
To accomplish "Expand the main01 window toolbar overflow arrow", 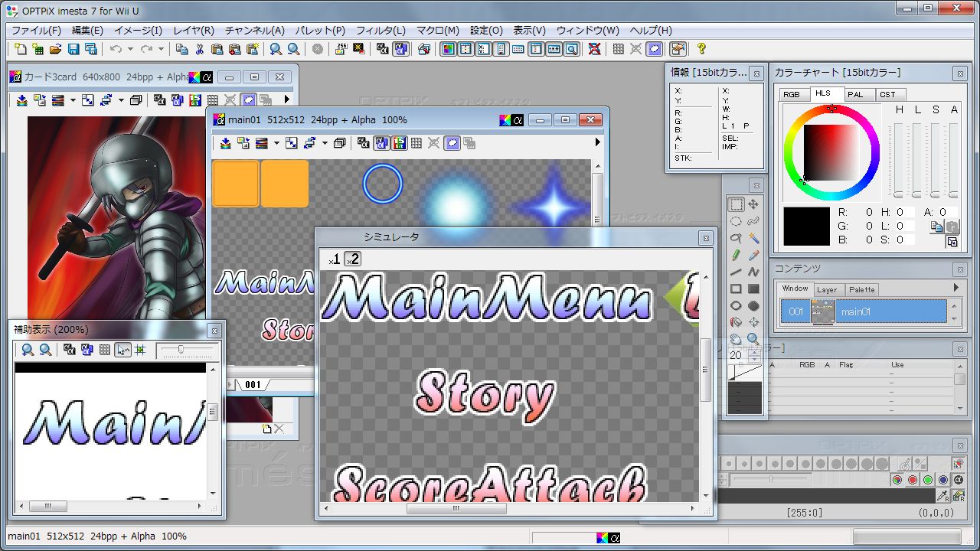I will tap(598, 142).
